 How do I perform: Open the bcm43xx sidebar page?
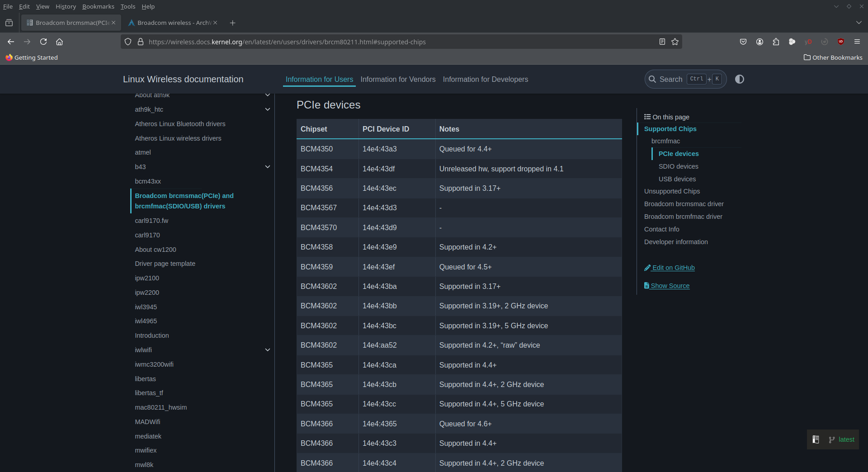point(148,181)
